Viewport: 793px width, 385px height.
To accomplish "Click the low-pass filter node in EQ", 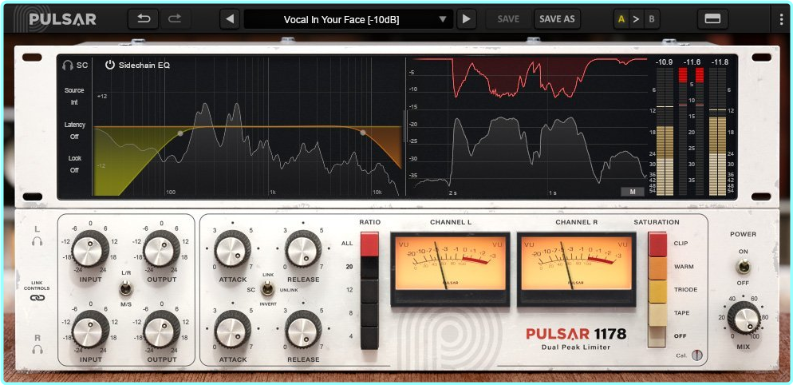I will click(x=363, y=133).
